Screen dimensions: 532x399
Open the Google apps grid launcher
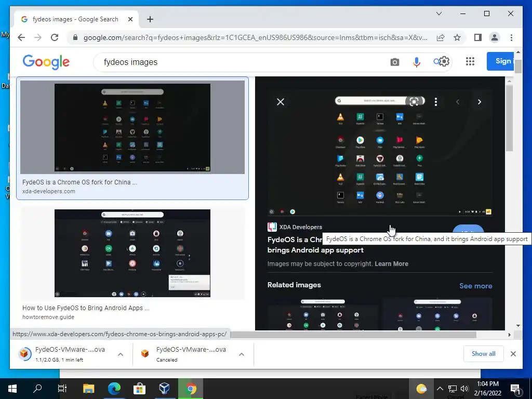(x=470, y=61)
